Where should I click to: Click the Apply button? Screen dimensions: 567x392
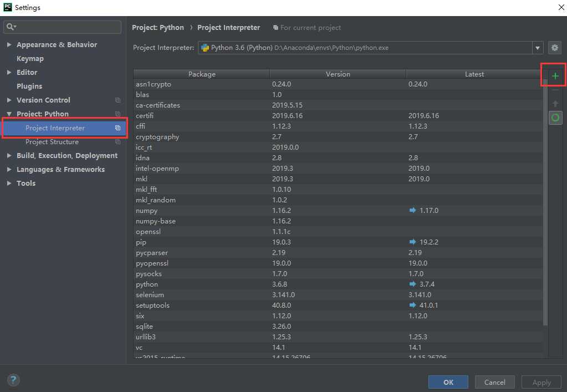(542, 382)
